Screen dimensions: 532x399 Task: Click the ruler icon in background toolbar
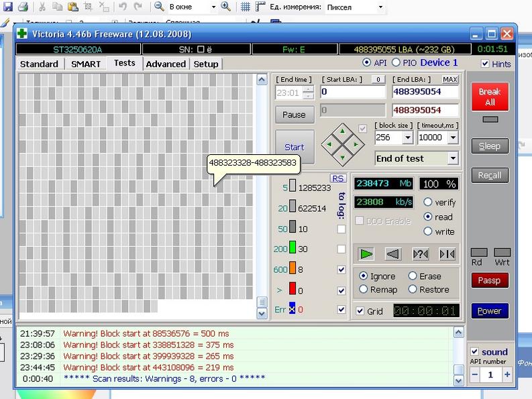click(x=260, y=7)
